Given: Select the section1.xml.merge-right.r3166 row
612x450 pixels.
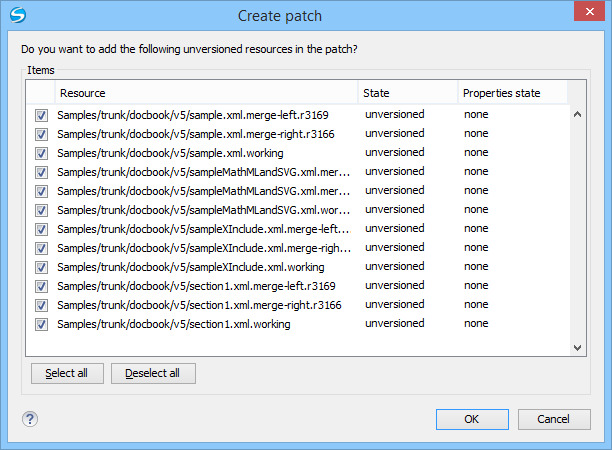Looking at the screenshot, I should point(199,305).
